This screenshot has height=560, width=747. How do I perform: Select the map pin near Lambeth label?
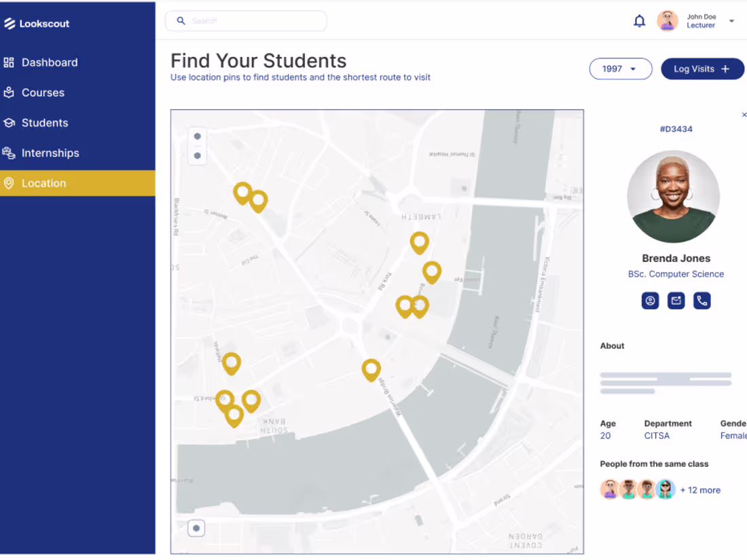(x=419, y=242)
